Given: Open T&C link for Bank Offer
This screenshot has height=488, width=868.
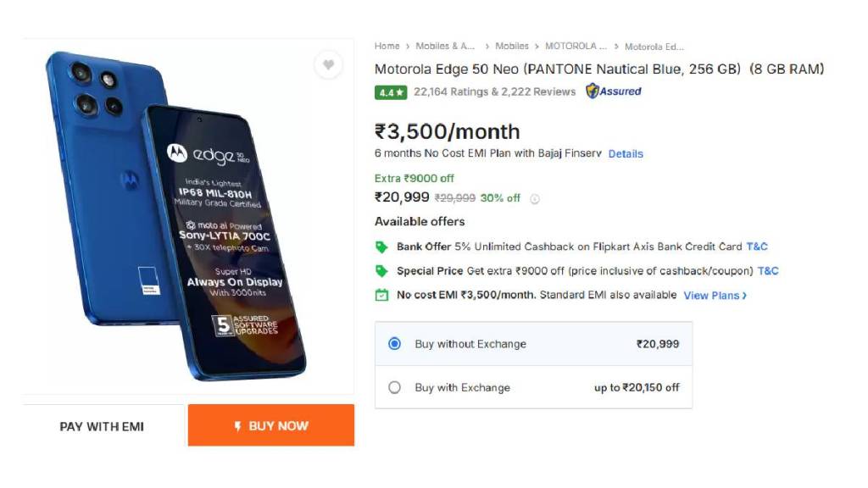Looking at the screenshot, I should tap(757, 247).
